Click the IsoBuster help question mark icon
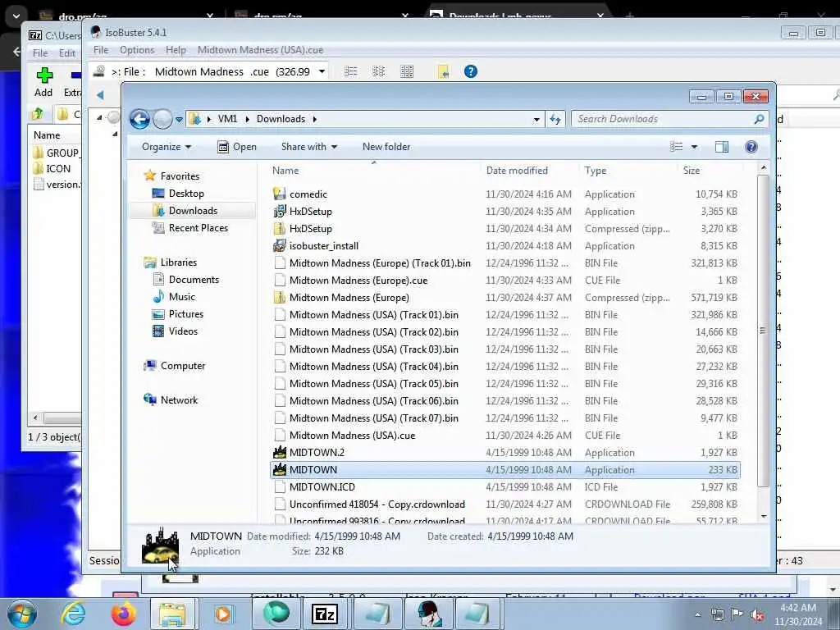Screen dimensions: 840x630 470,71
